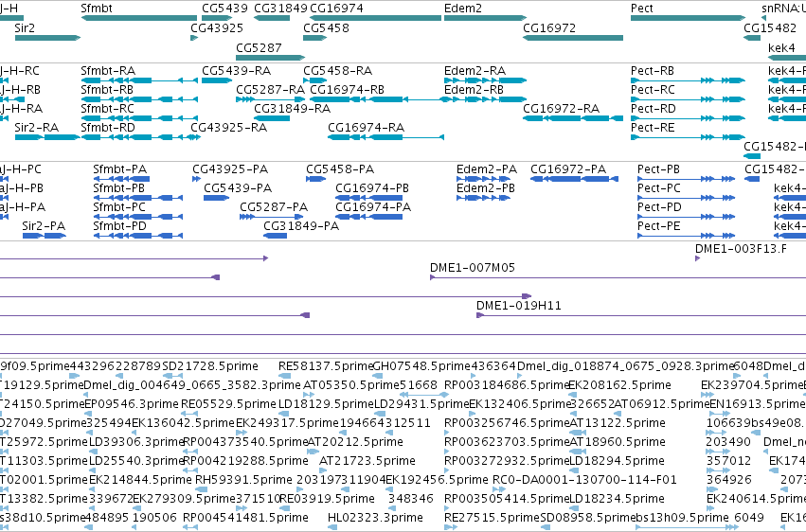Click the CG5287-PA protein label
The height and width of the screenshot is (532, 806).
(x=274, y=207)
